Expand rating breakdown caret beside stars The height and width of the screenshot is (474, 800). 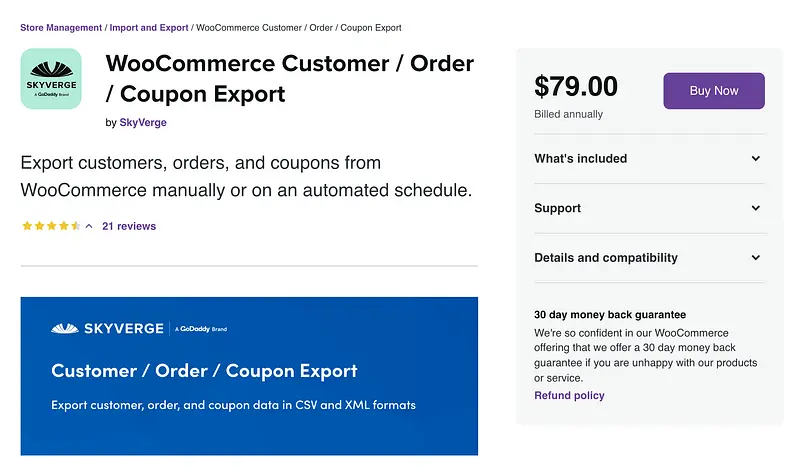coord(89,226)
